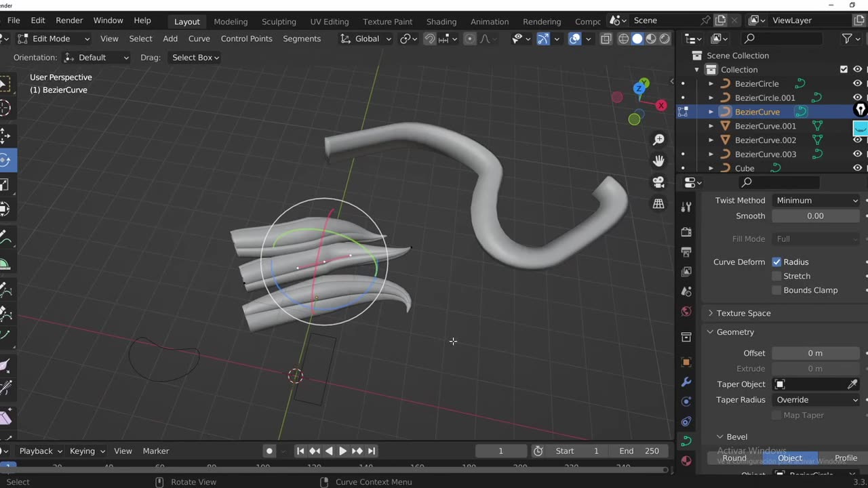Click the hand pan view icon
The height and width of the screenshot is (488, 868).
(658, 161)
